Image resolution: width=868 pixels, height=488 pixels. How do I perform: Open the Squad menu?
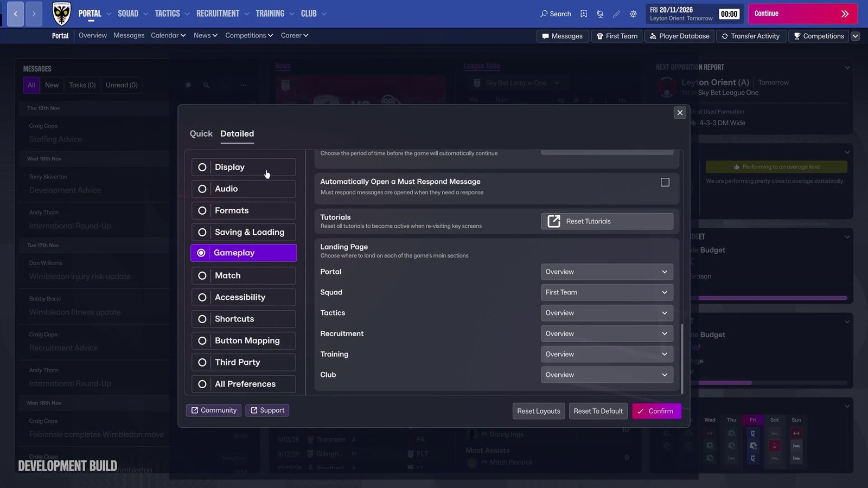pos(133,14)
